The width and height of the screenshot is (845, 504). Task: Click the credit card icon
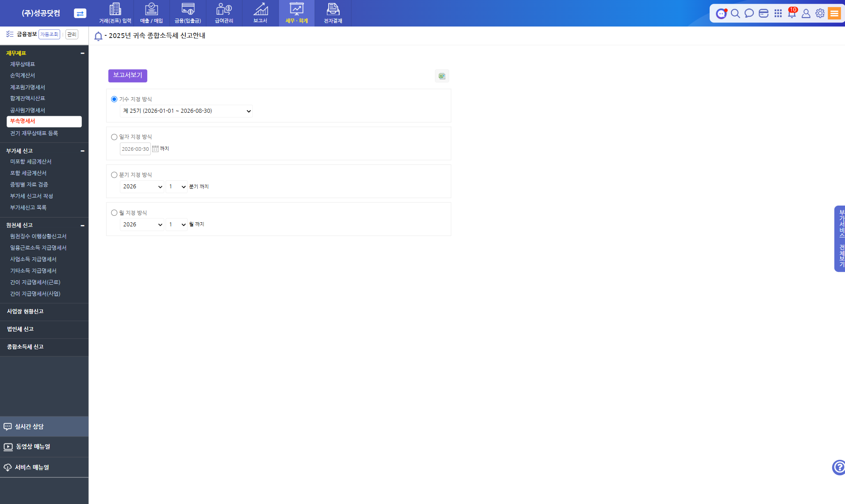(x=764, y=13)
